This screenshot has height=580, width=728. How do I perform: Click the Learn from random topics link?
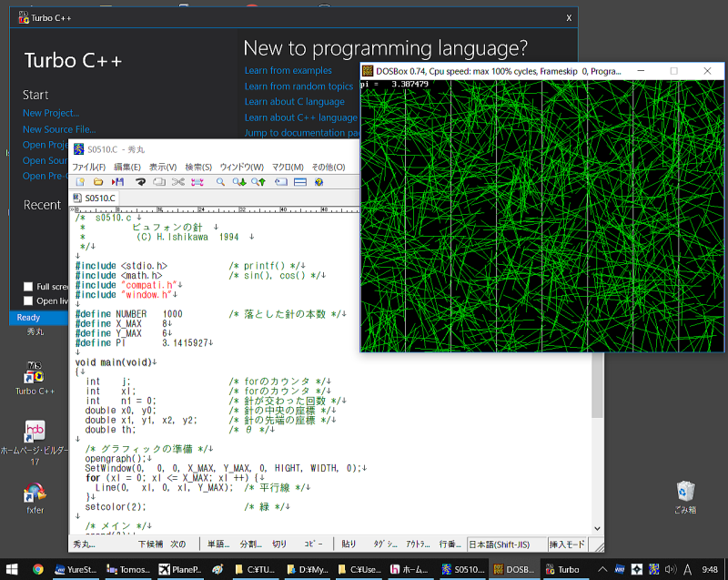299,86
